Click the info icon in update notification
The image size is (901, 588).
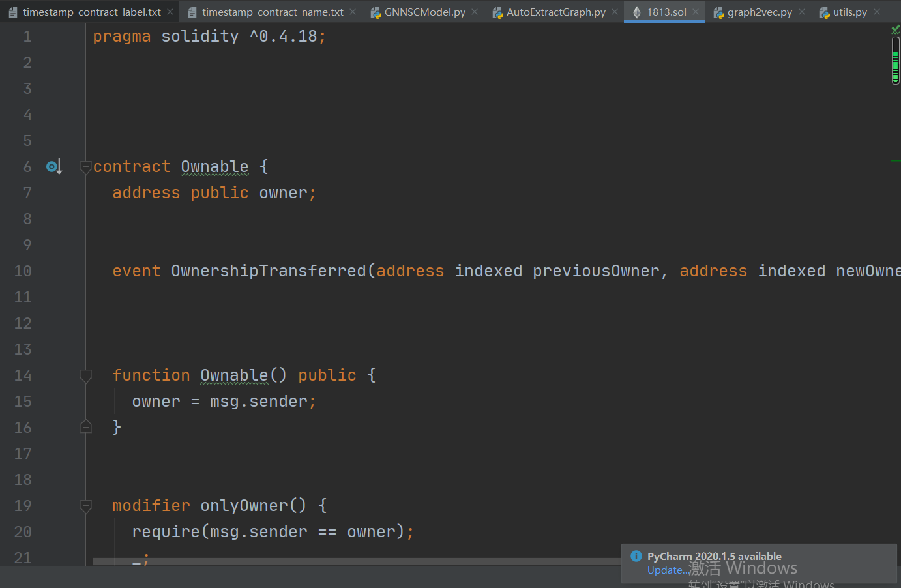coord(636,556)
